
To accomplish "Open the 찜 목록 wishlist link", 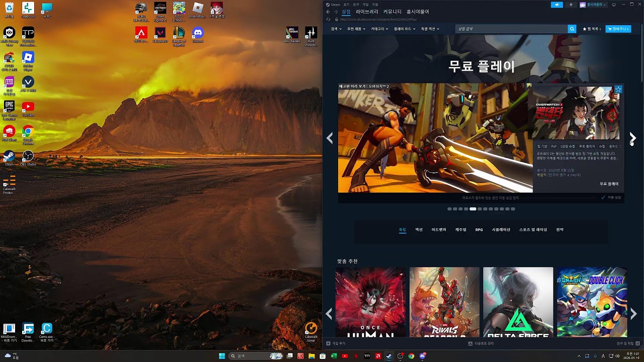I will click(x=592, y=29).
